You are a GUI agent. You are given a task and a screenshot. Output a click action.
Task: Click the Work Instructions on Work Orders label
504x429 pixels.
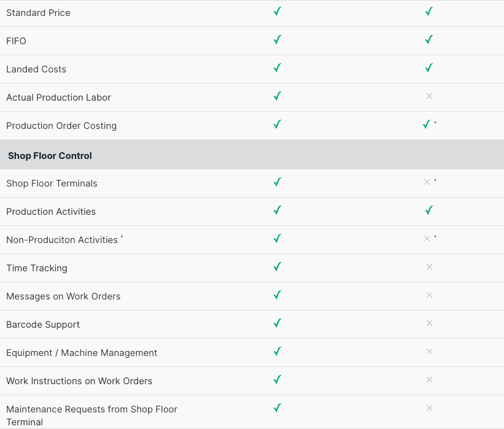click(79, 381)
